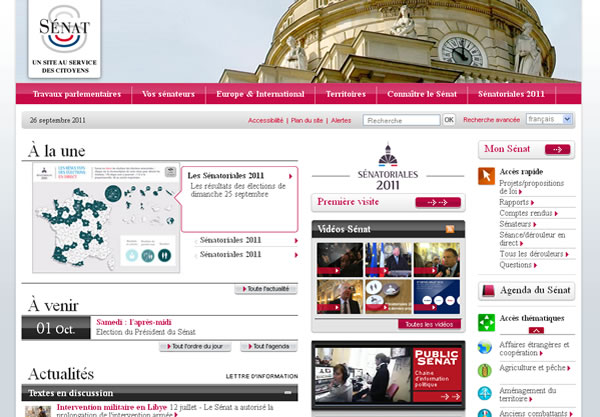Click the Recherche search input field
This screenshot has width=600, height=417.
pyautogui.click(x=401, y=120)
